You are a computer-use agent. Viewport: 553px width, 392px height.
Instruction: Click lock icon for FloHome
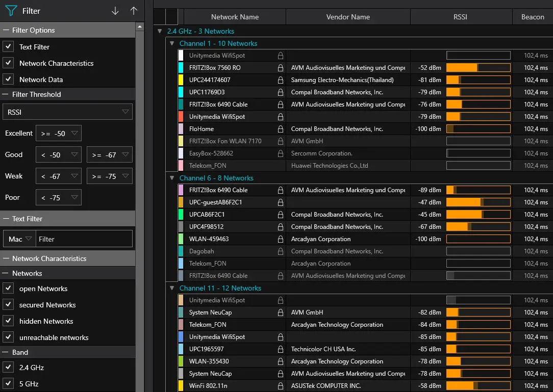(x=281, y=129)
